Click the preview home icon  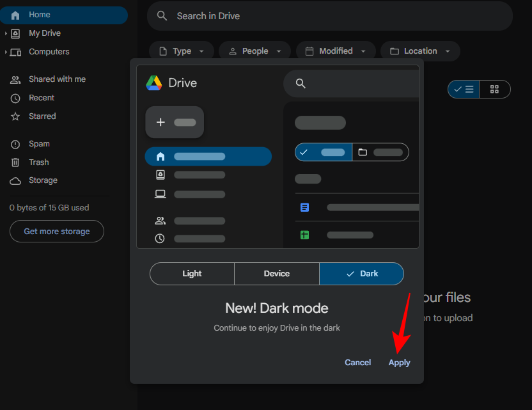coord(160,157)
